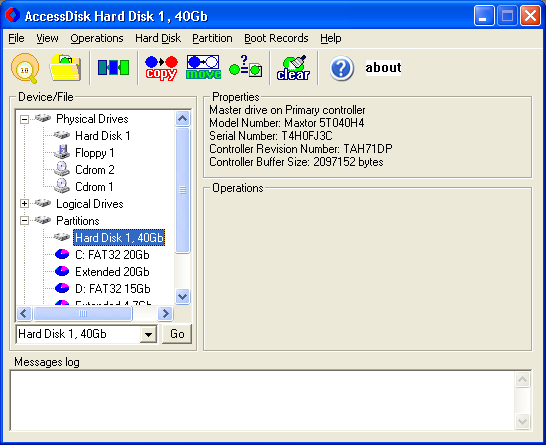Screen dimensions: 546x445
Task: Click the device tree vertical scroll down arrow
Action: (x=183, y=297)
